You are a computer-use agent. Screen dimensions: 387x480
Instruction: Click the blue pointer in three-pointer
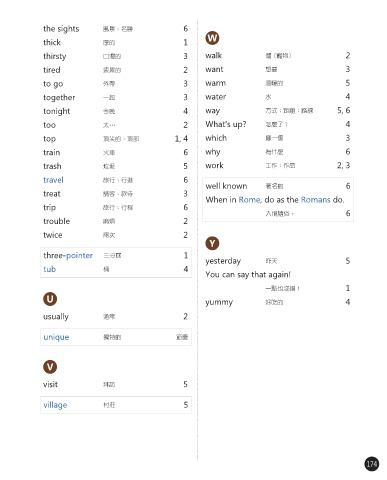[79, 256]
